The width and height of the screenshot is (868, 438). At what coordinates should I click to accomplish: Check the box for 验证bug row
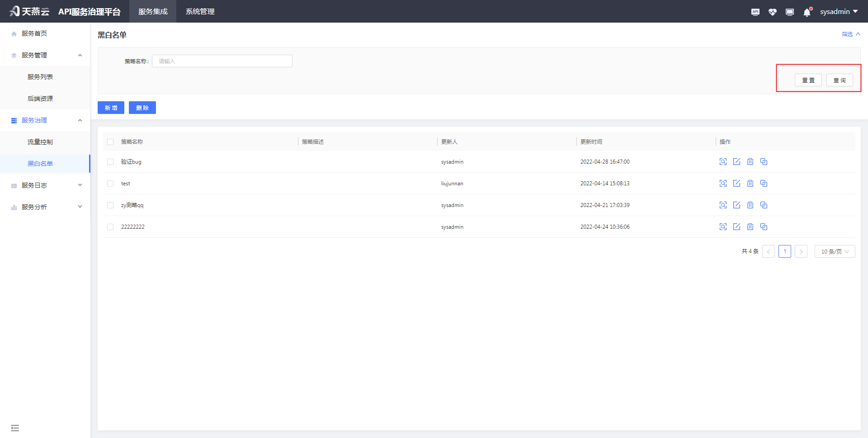(x=110, y=162)
